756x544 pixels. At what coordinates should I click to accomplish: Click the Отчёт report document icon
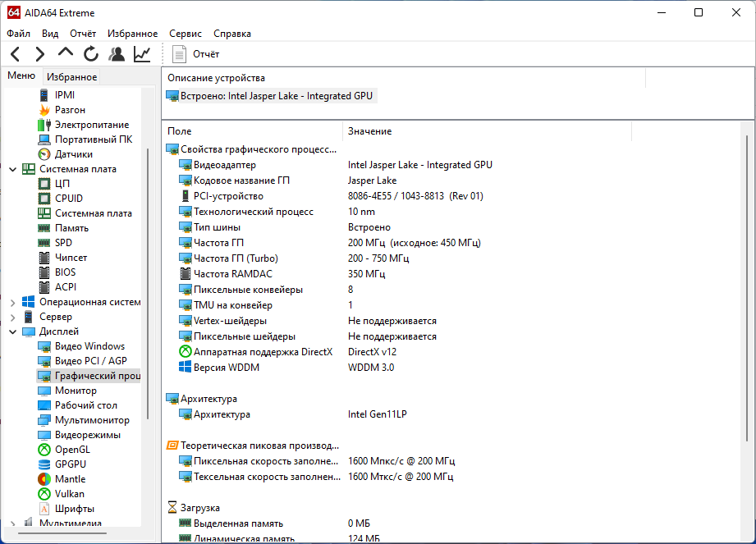pos(180,54)
